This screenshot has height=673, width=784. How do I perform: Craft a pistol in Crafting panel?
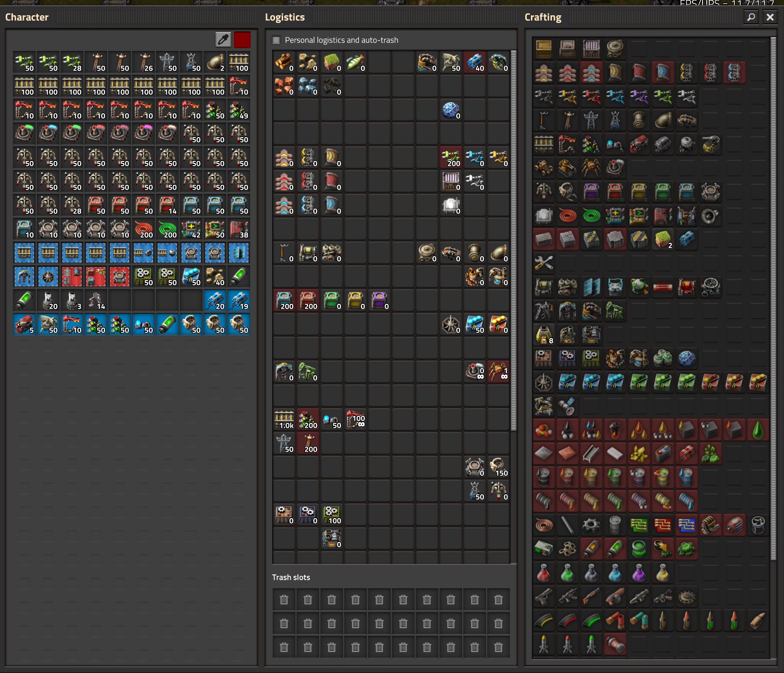coord(544,596)
